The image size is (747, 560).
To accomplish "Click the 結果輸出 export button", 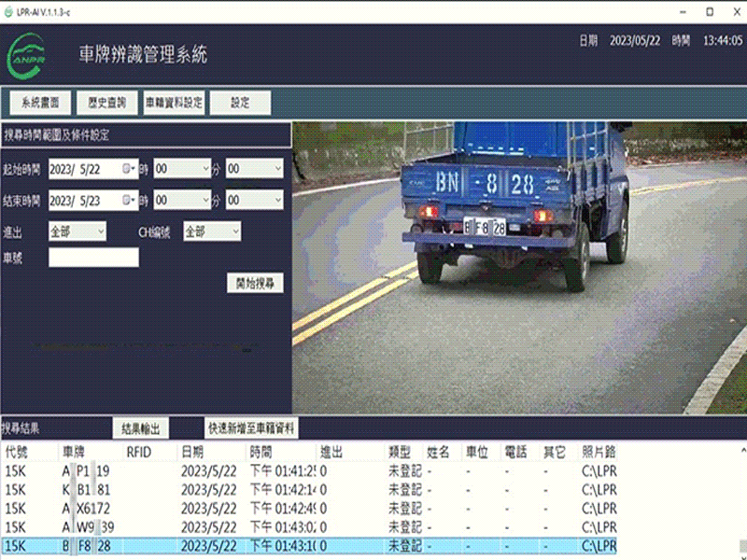I will (x=141, y=428).
